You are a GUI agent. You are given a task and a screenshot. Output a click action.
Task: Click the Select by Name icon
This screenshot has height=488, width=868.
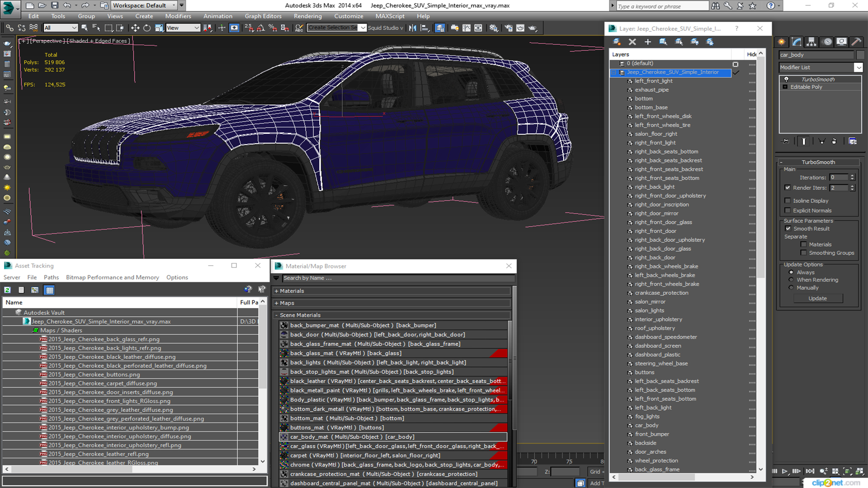coord(96,28)
